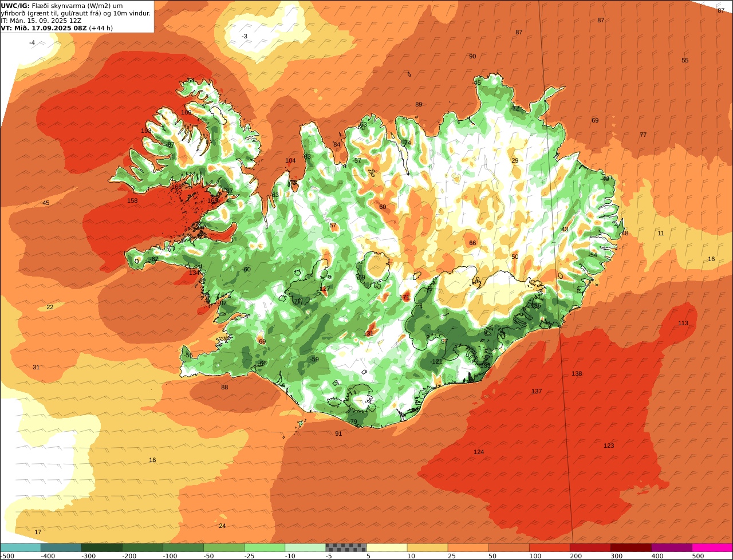Click the map value 89 off the north coast
This screenshot has height=560, width=733.
tap(419, 104)
